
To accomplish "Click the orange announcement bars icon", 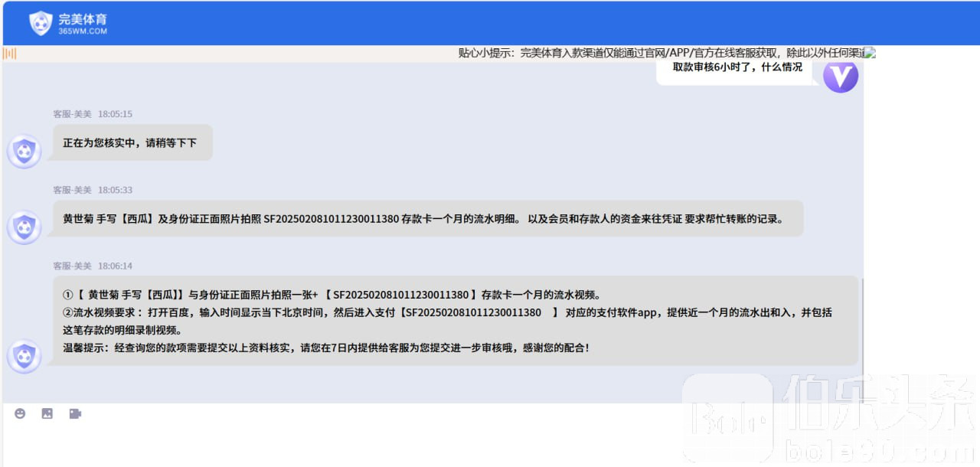I will [x=10, y=54].
